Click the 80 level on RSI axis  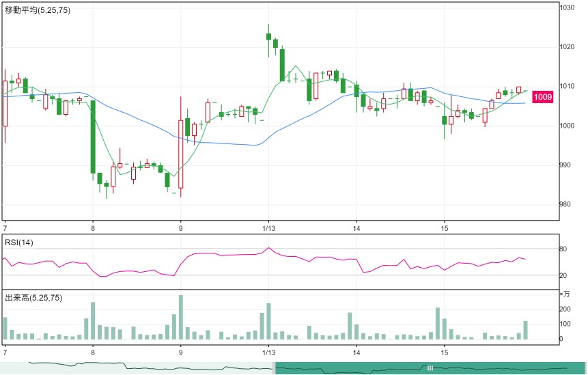click(x=563, y=249)
